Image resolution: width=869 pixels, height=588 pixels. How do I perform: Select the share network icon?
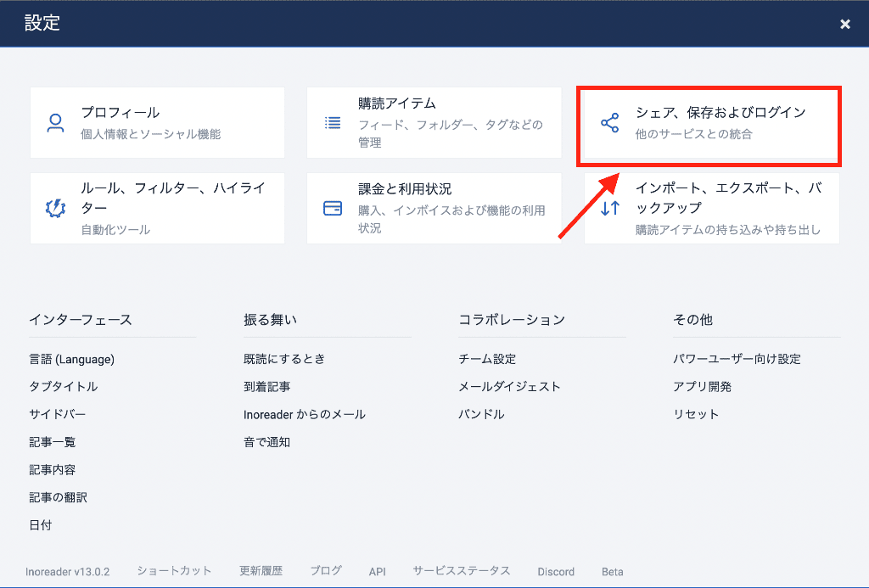click(608, 122)
